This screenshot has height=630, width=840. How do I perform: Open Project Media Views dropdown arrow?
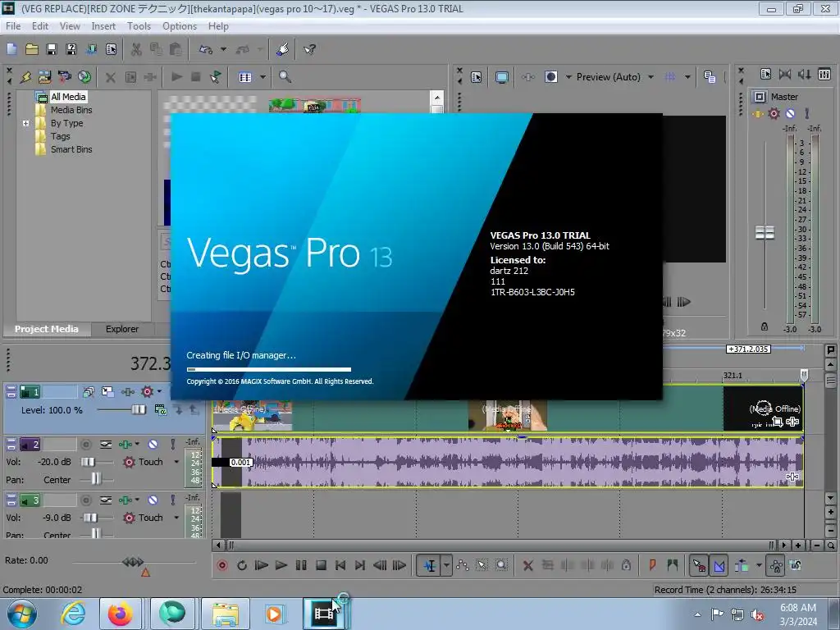(x=262, y=77)
